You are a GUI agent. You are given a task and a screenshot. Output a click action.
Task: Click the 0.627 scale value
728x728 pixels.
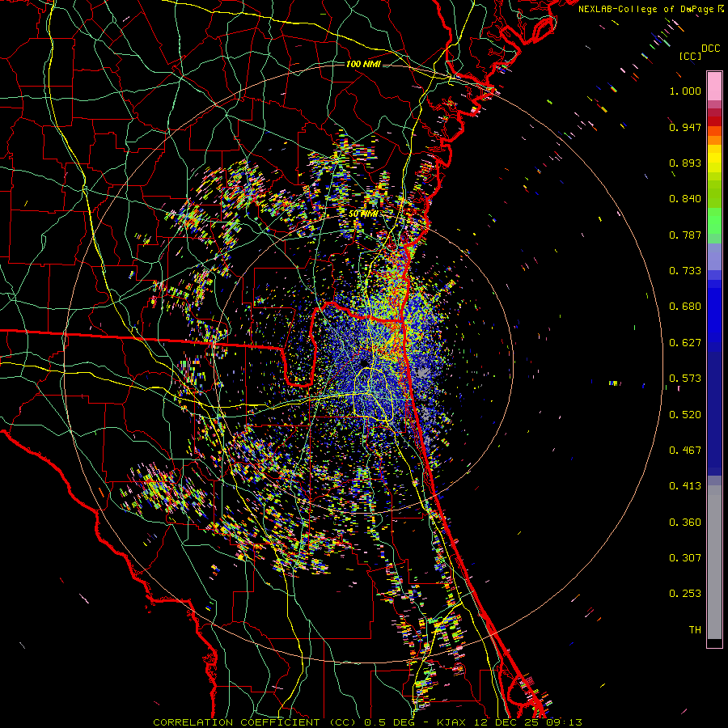[685, 343]
